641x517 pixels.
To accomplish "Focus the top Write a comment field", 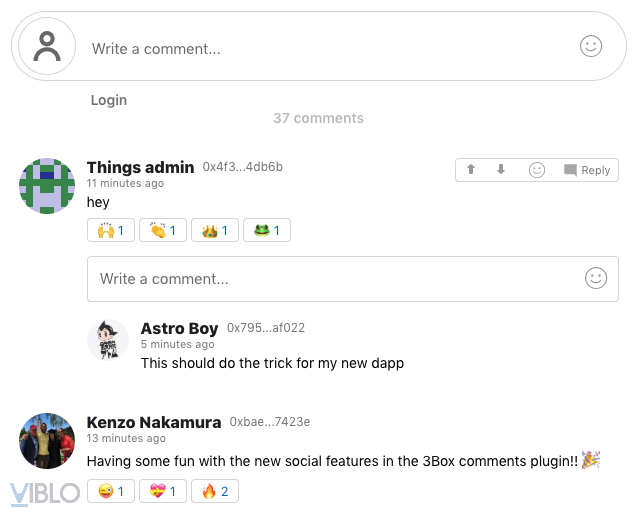I will (x=320, y=48).
